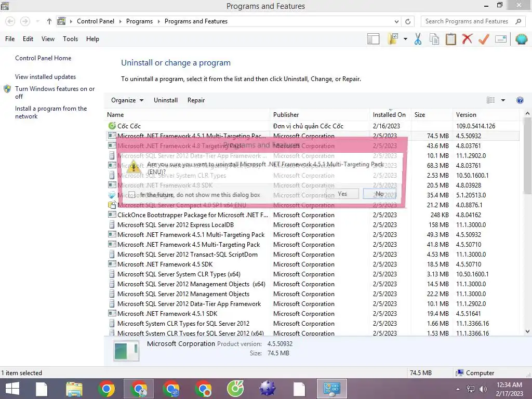
Task: Open Control Panel taskbar icon
Action: (332, 389)
